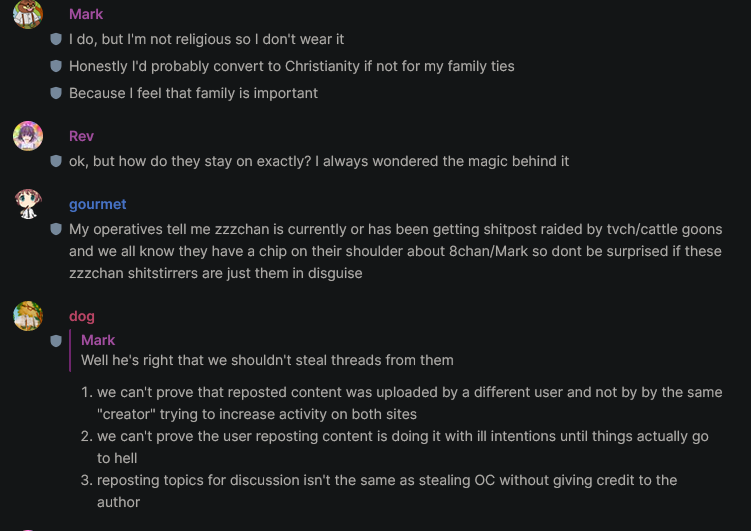Image resolution: width=751 pixels, height=531 pixels.
Task: Open dog's avatar image
Action: 28,316
